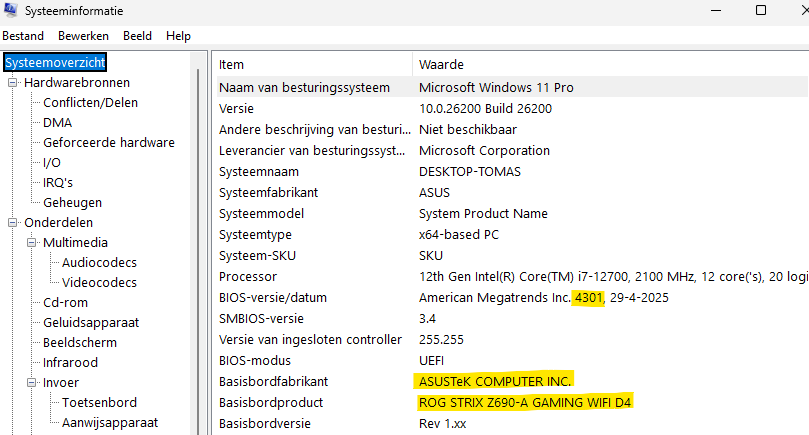The image size is (809, 435).
Task: Select Geluidsapparaat tree item
Action: (x=91, y=323)
